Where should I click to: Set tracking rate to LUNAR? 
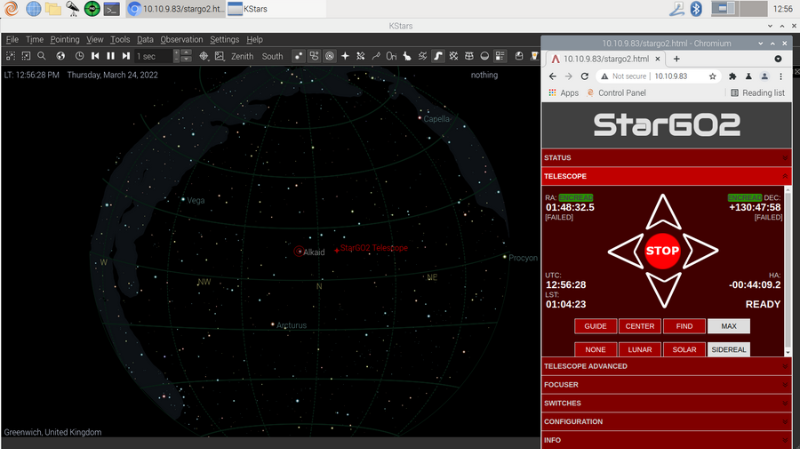point(640,350)
